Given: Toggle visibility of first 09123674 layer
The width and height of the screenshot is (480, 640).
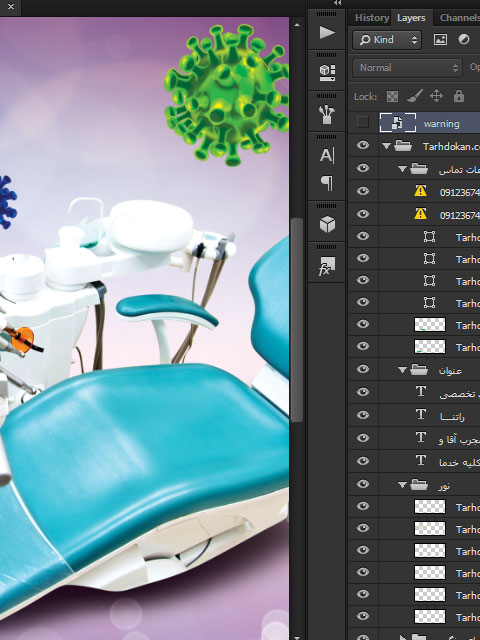Looking at the screenshot, I should point(363,191).
